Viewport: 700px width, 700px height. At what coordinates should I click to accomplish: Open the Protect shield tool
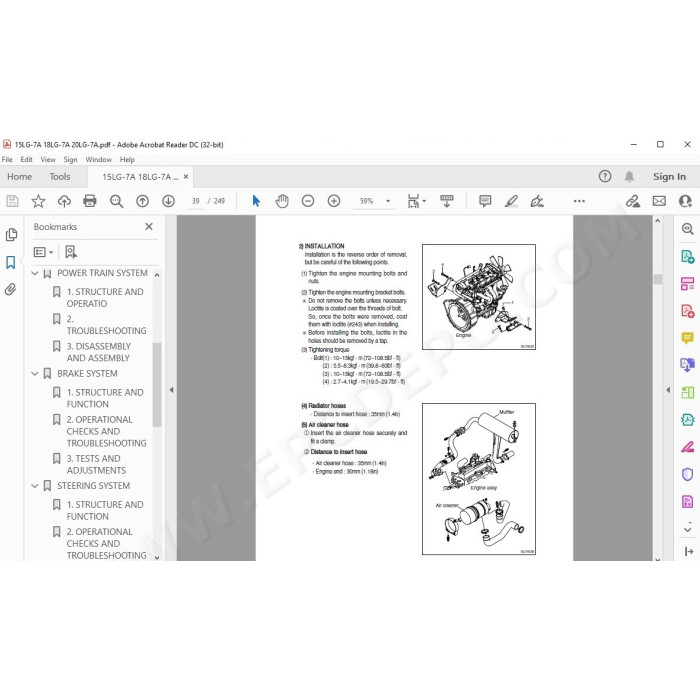point(688,474)
